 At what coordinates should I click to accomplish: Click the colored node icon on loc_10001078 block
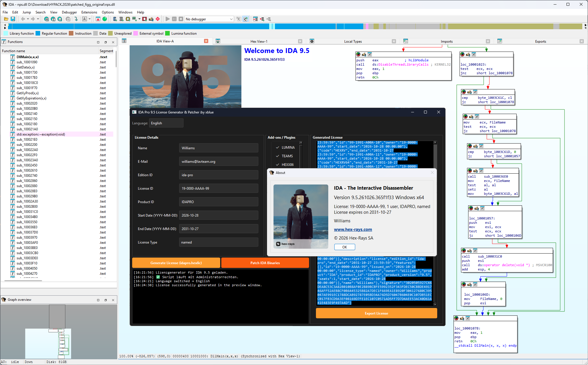pos(456,318)
